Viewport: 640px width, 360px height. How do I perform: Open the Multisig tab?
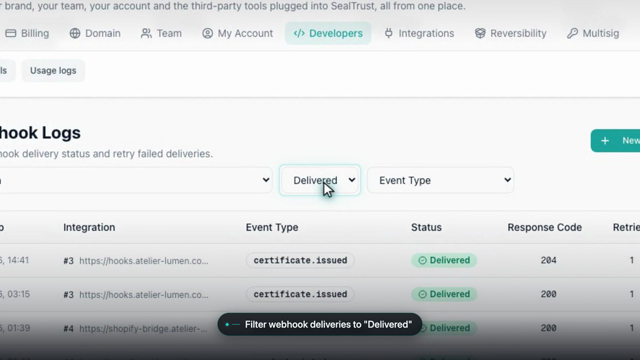(593, 33)
